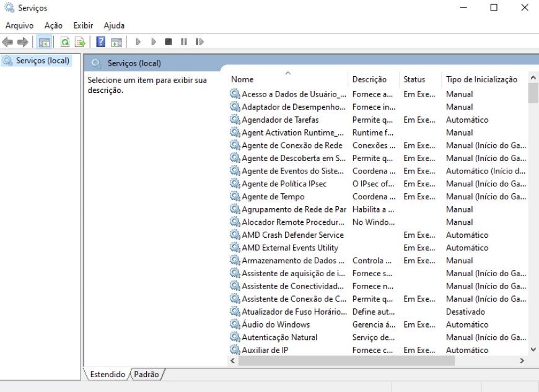The height and width of the screenshot is (392, 539).
Task: Click the Pause service icon
Action: click(x=184, y=42)
